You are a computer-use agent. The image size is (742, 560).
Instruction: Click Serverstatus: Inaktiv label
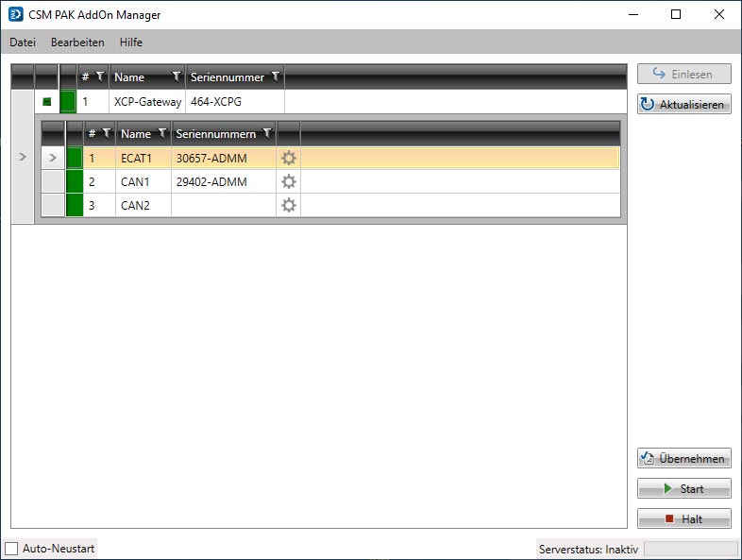(588, 549)
